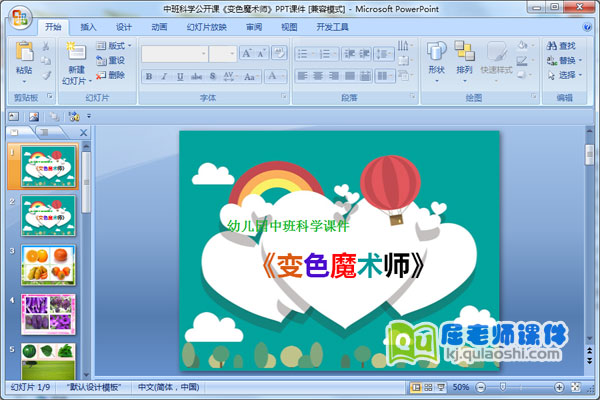Open the 视图 (View) tab
The height and width of the screenshot is (400, 600).
(x=289, y=27)
